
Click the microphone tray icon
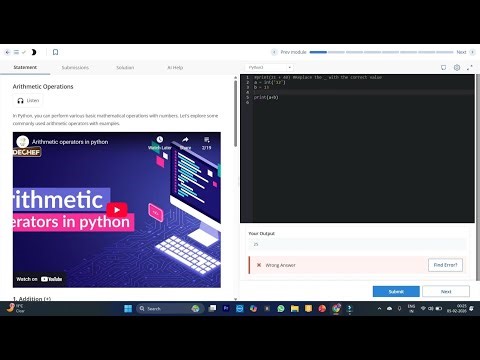coord(399,309)
